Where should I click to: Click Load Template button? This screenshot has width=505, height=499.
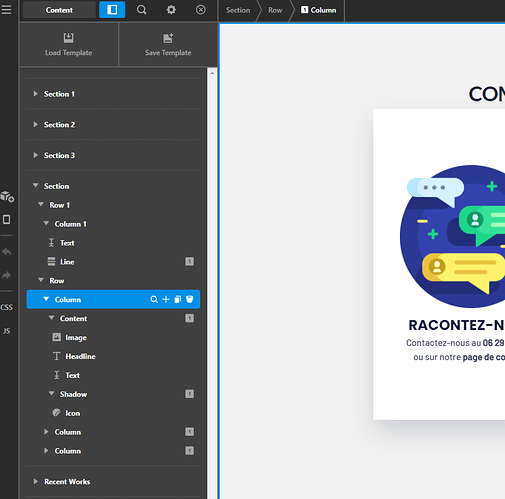pos(69,44)
